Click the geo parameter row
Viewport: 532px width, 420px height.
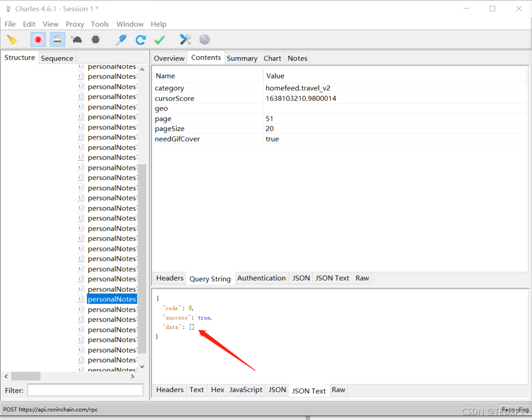coord(340,108)
